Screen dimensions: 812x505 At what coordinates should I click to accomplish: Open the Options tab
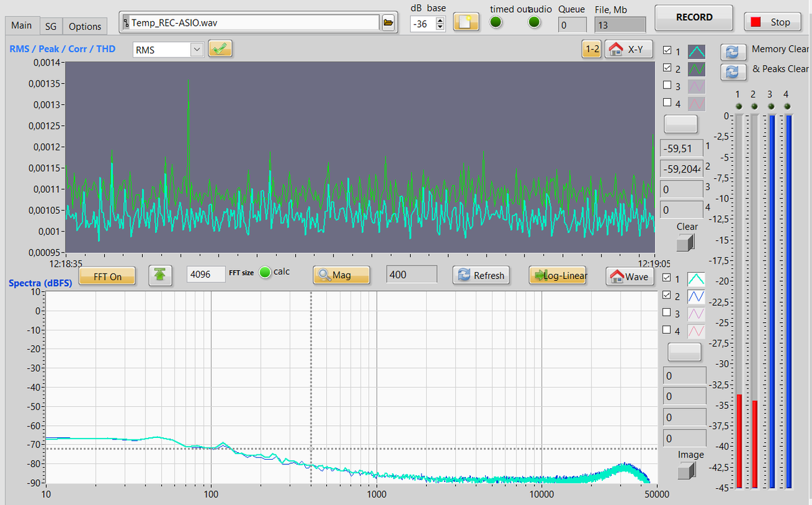(85, 26)
